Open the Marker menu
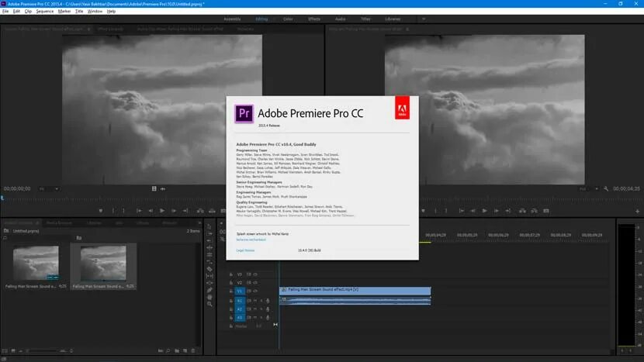 (x=64, y=11)
